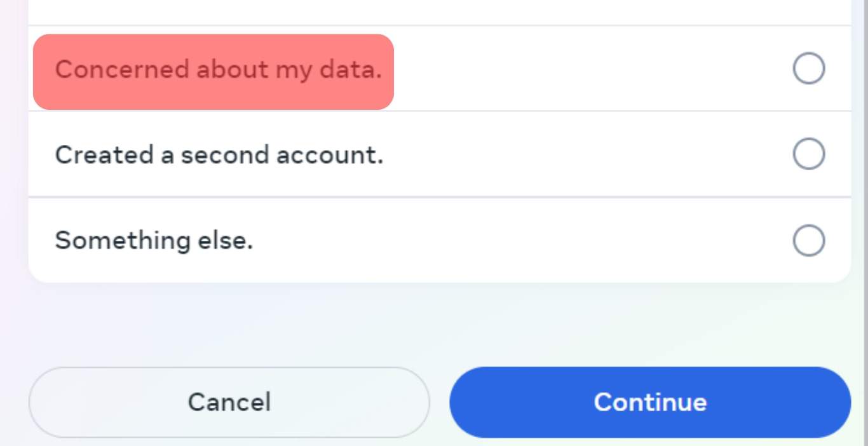
Task: Tick the circle for the data concern reason
Action: pos(809,69)
